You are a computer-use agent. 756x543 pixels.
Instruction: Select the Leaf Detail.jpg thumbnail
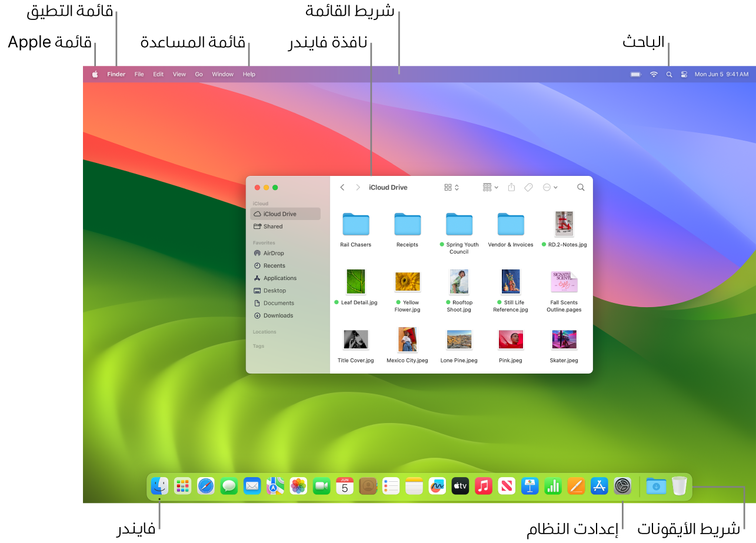click(x=356, y=281)
